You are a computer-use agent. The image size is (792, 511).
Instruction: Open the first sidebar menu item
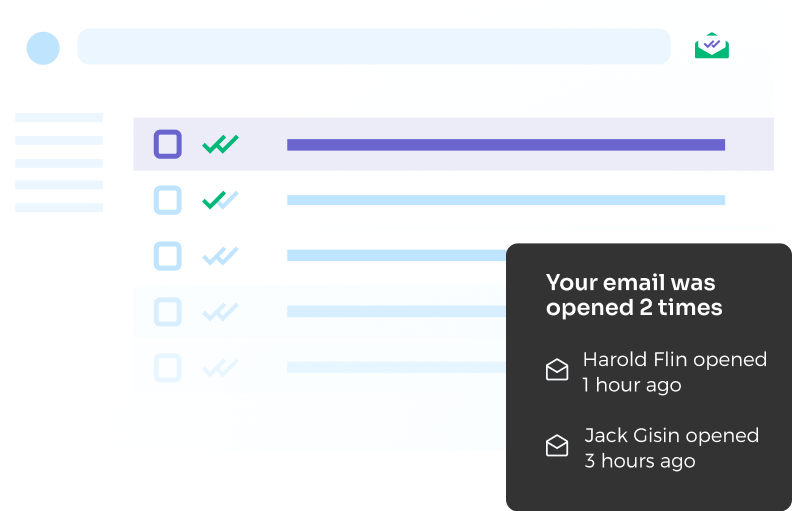pyautogui.click(x=59, y=118)
